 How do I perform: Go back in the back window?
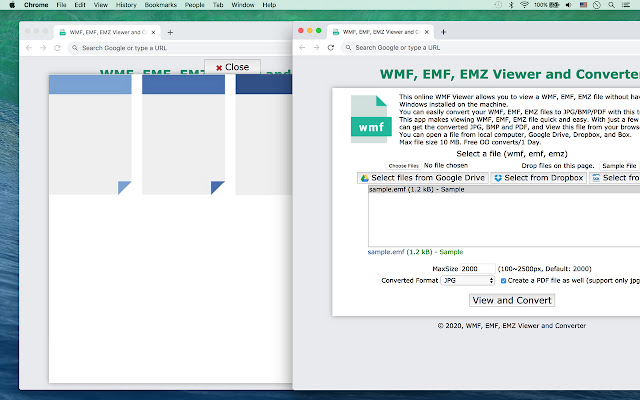29,48
